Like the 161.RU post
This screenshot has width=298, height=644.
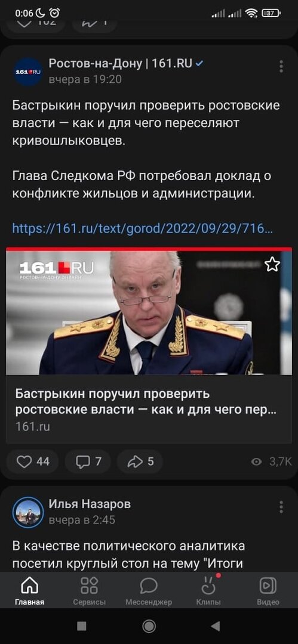pos(32,462)
